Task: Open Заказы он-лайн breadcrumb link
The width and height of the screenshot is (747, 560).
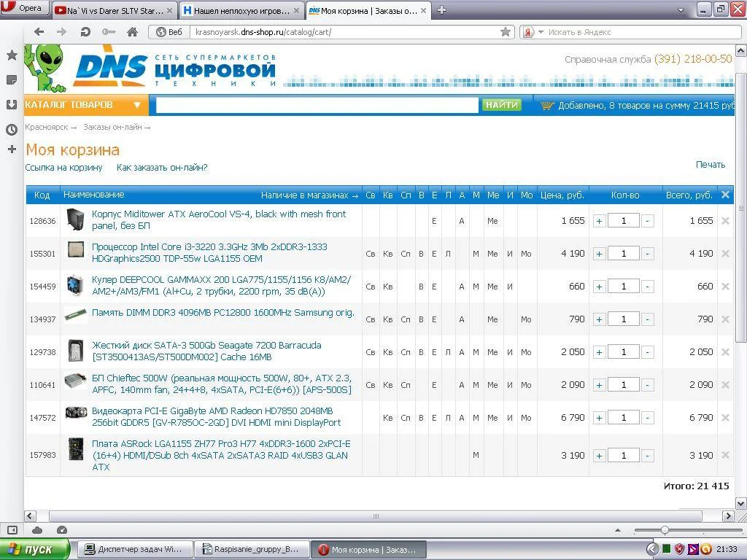Action: [112, 127]
